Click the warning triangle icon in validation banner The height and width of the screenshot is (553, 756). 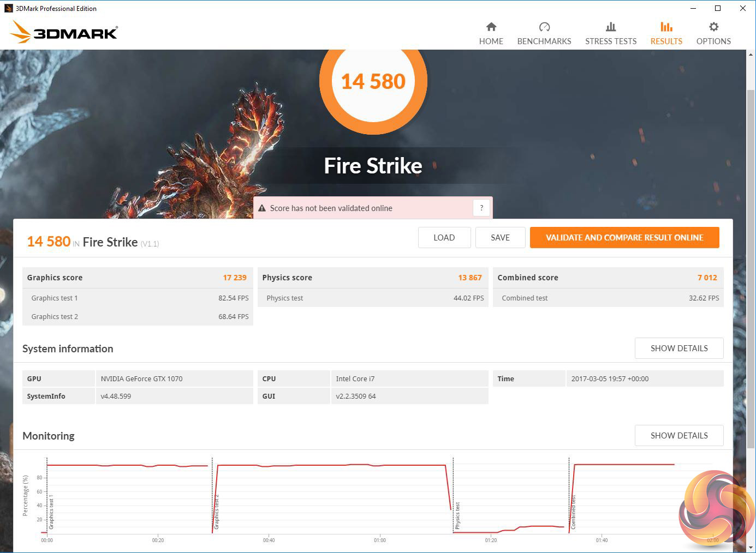(262, 208)
